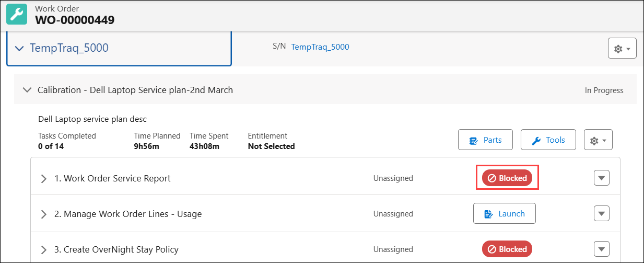Click Unassigned on Work Order Service Report row
Image resolution: width=644 pixels, height=263 pixels.
pos(393,178)
